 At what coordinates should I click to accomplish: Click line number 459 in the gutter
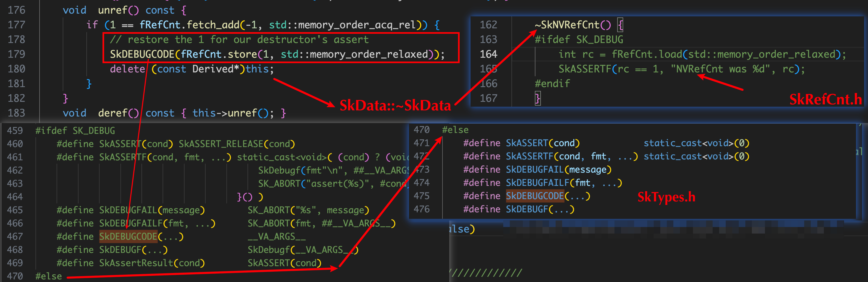point(15,131)
